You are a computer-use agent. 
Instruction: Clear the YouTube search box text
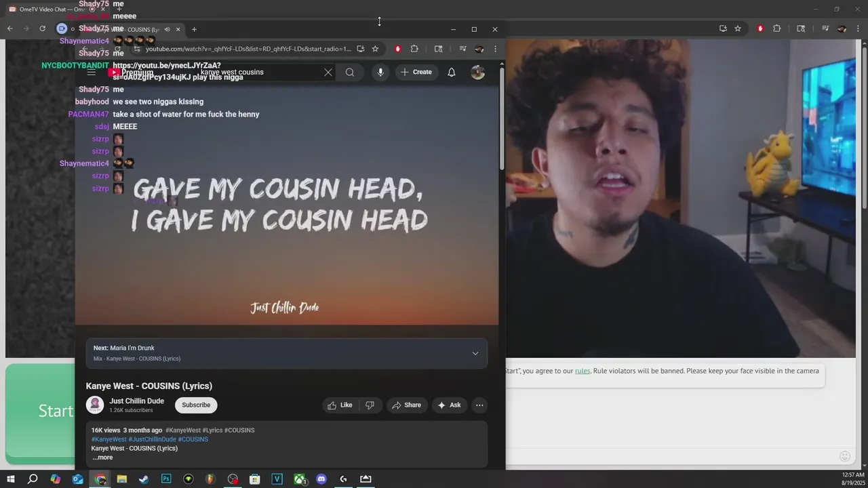coord(328,73)
